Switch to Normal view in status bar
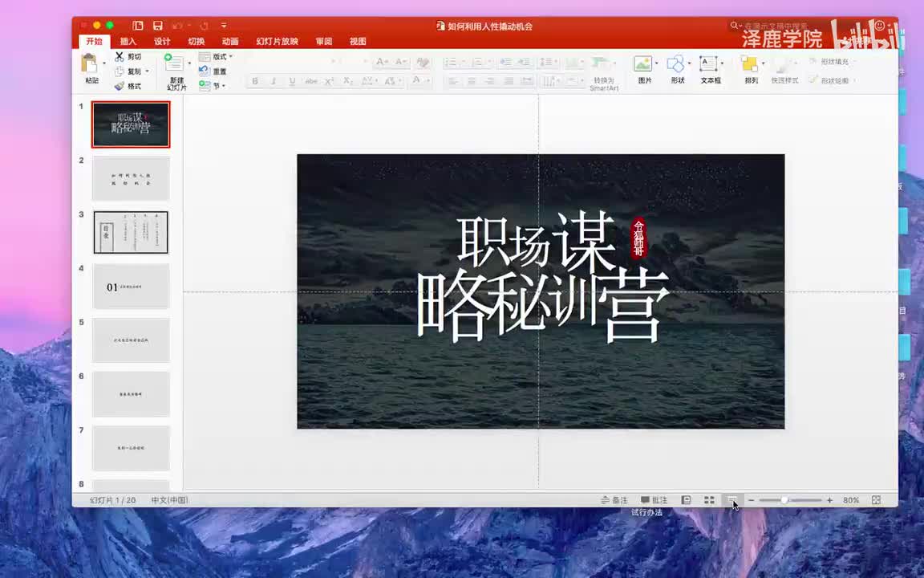Viewport: 924px width, 578px height. [x=686, y=499]
